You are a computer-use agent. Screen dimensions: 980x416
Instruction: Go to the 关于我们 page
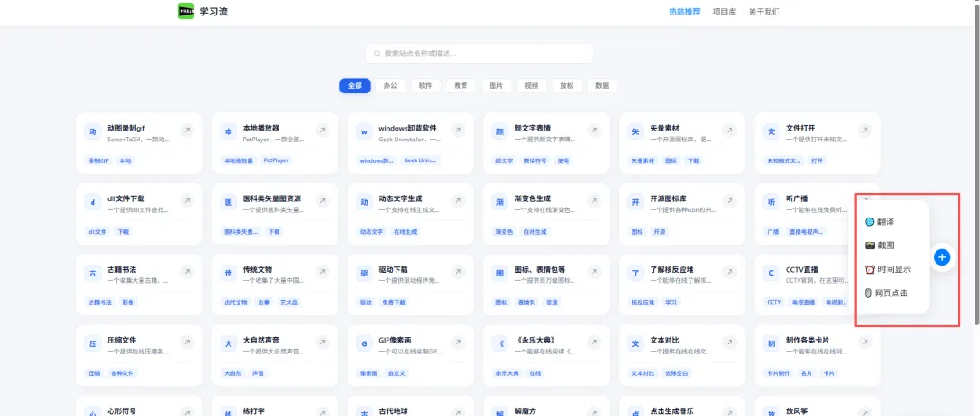764,11
